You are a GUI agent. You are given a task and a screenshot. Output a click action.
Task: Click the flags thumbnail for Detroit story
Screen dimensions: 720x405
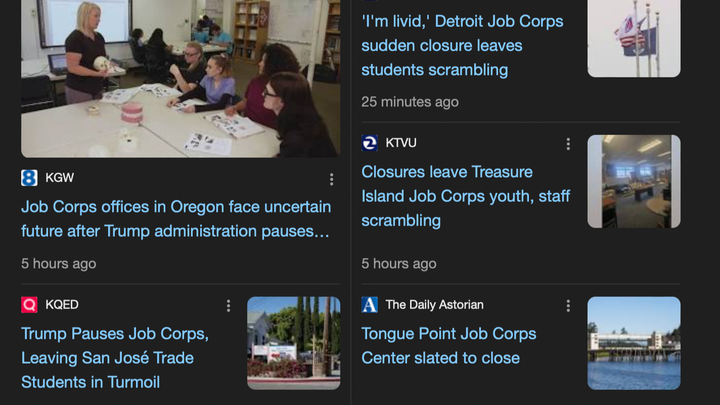tap(634, 38)
